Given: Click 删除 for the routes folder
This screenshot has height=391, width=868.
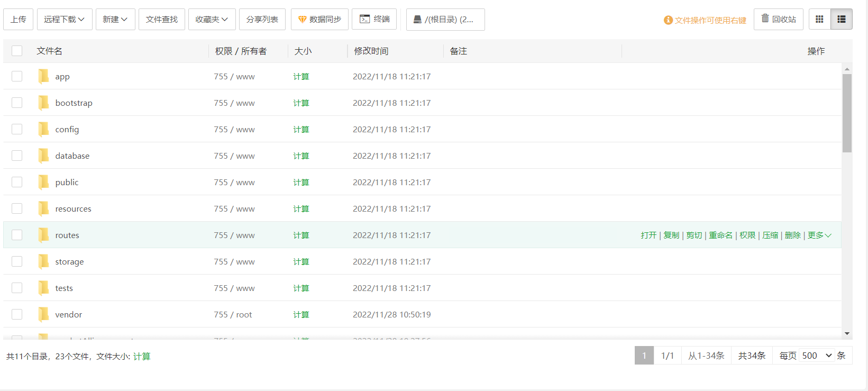Looking at the screenshot, I should pos(793,235).
